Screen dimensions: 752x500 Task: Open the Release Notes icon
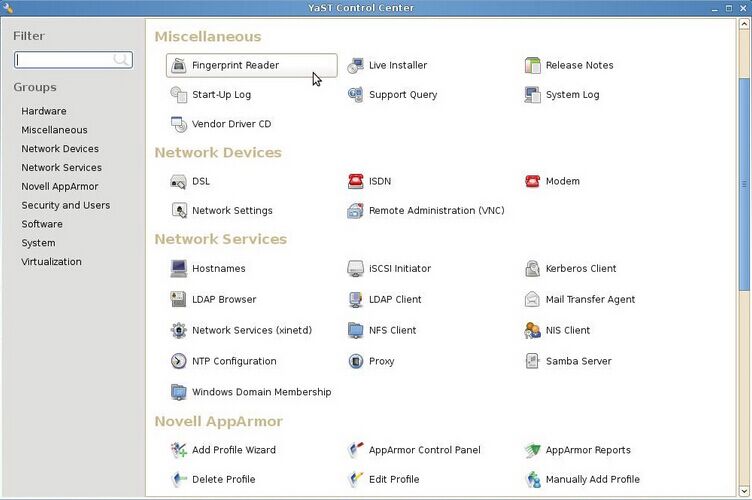[532, 65]
